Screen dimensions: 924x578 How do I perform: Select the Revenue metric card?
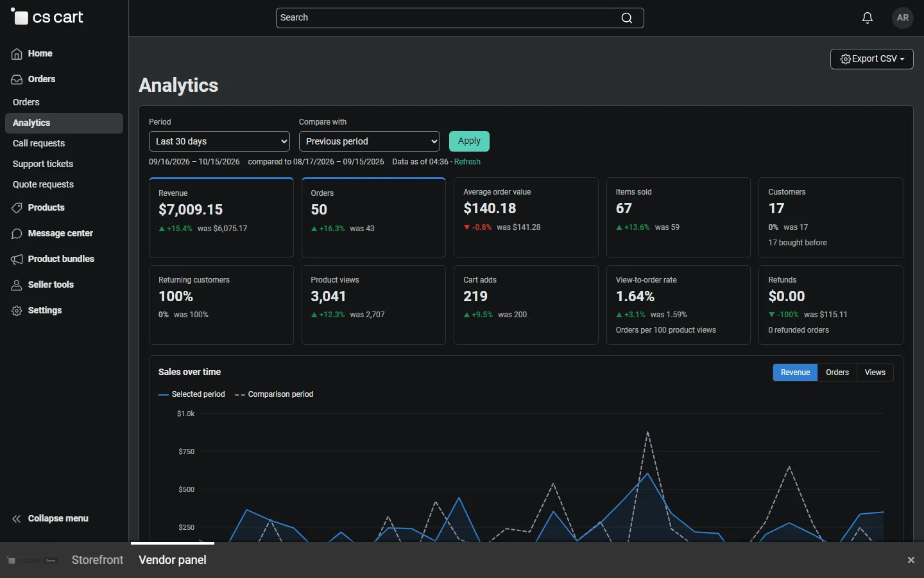[221, 218]
